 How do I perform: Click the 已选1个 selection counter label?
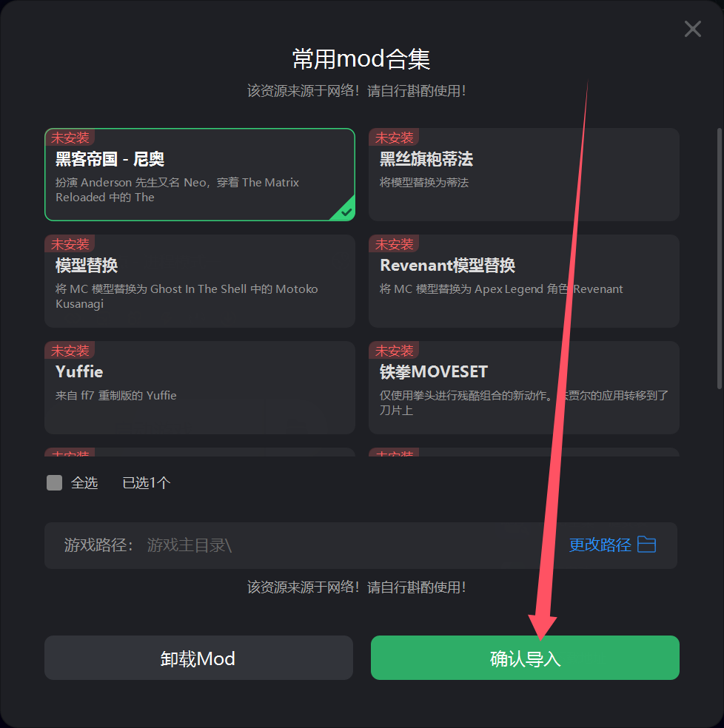point(146,483)
